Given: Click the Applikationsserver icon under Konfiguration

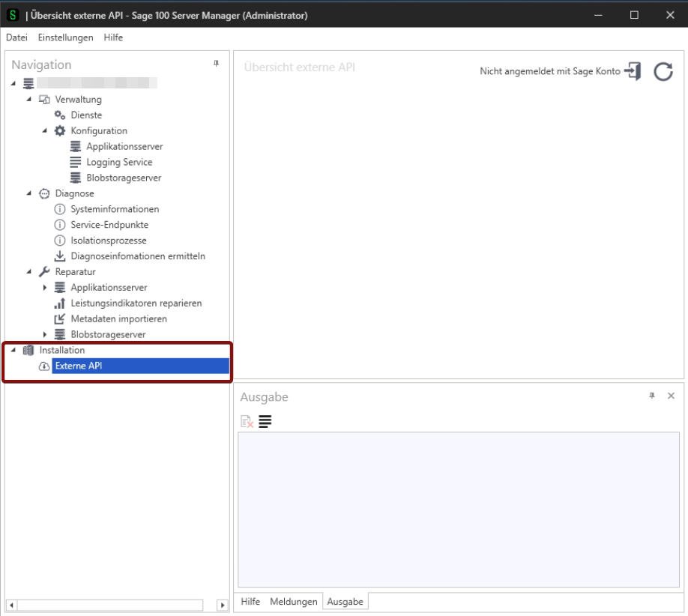Looking at the screenshot, I should click(76, 146).
